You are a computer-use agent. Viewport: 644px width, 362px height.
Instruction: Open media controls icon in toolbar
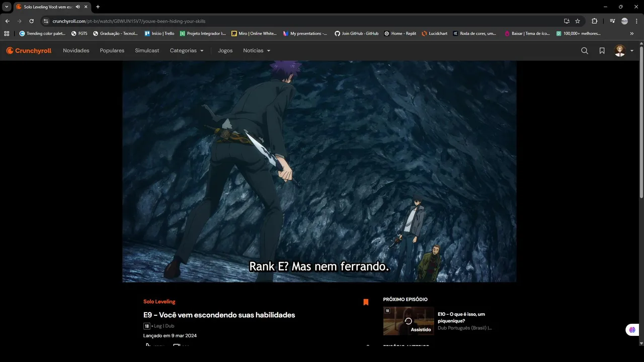coord(612,21)
